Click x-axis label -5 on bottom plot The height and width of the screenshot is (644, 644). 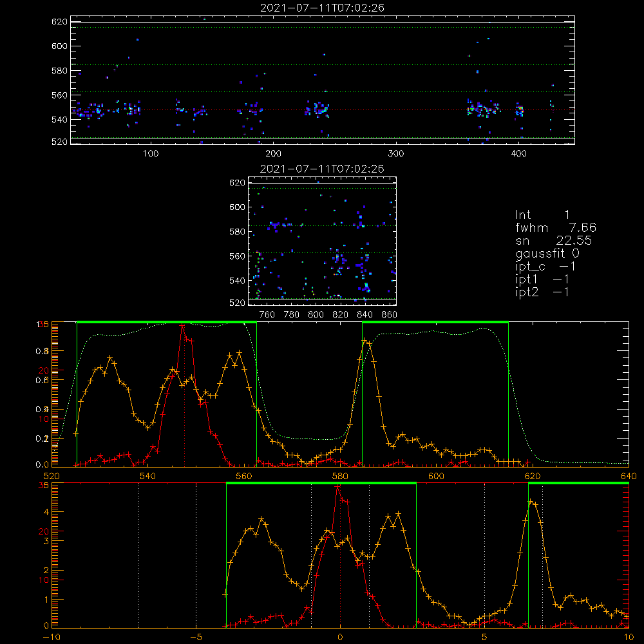[x=196, y=637]
